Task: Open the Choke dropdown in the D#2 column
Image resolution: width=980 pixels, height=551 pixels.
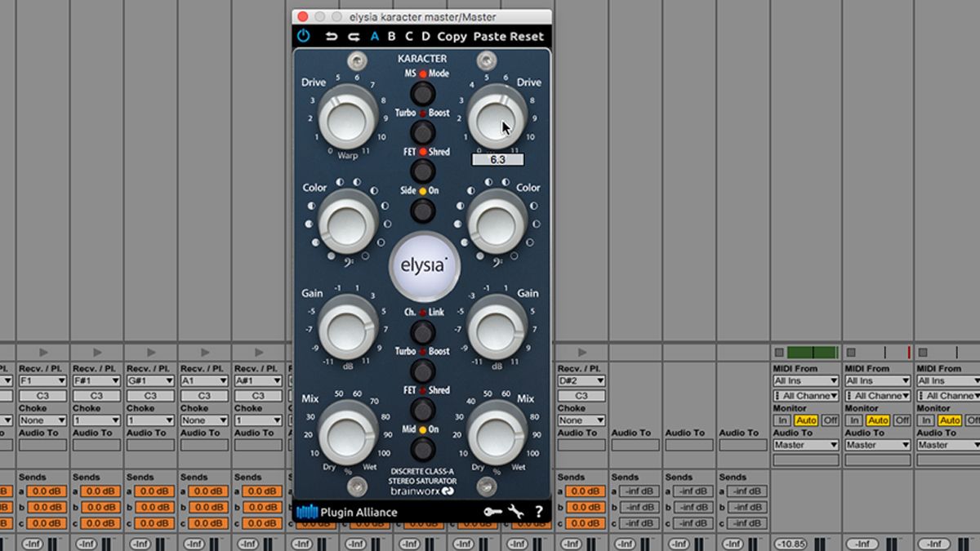Action: click(581, 420)
